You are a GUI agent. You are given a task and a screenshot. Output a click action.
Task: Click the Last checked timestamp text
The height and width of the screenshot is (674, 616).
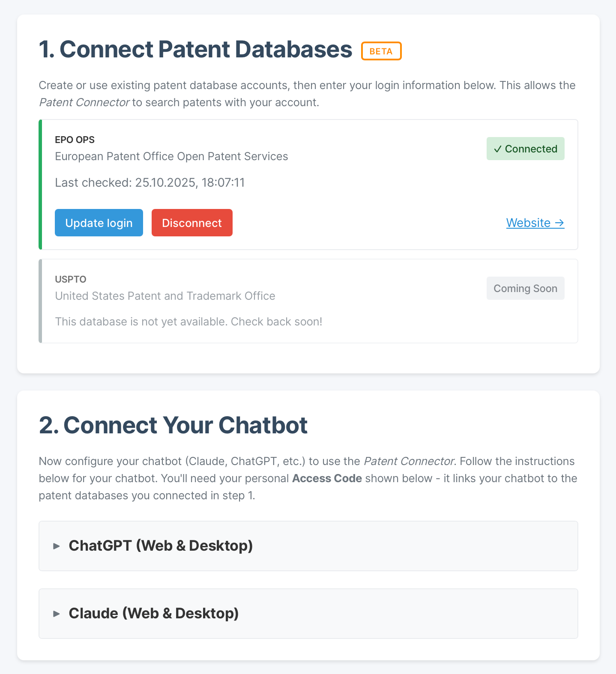coord(150,182)
